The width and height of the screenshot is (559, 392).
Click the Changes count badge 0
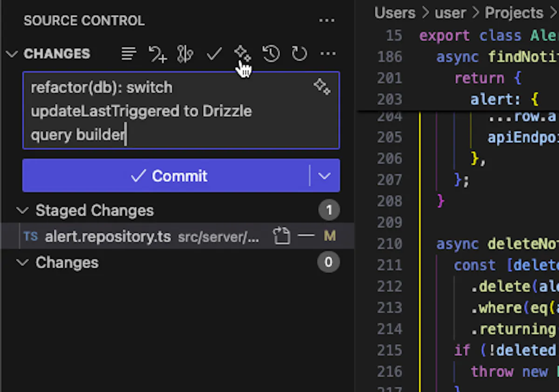click(328, 263)
